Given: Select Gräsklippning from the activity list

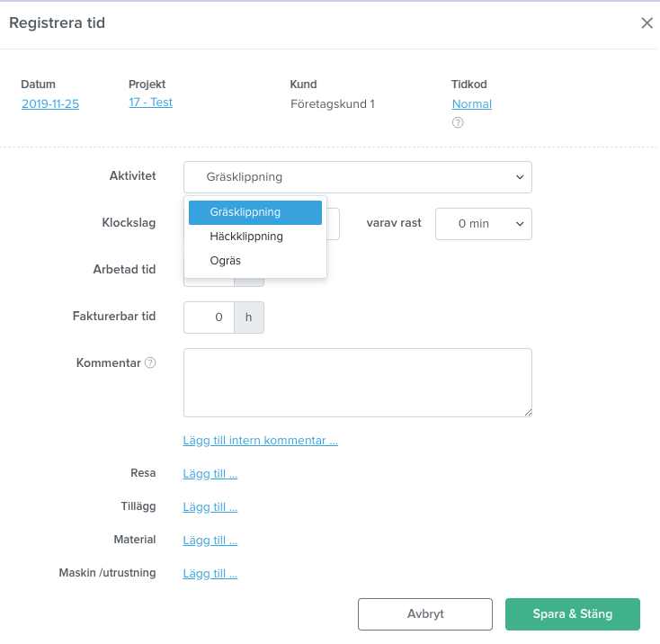Looking at the screenshot, I should 255,212.
